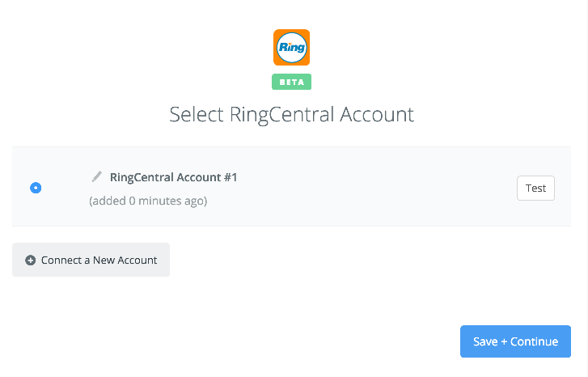Edit the account name via pencil icon
Image resolution: width=588 pixels, height=377 pixels.
(97, 176)
